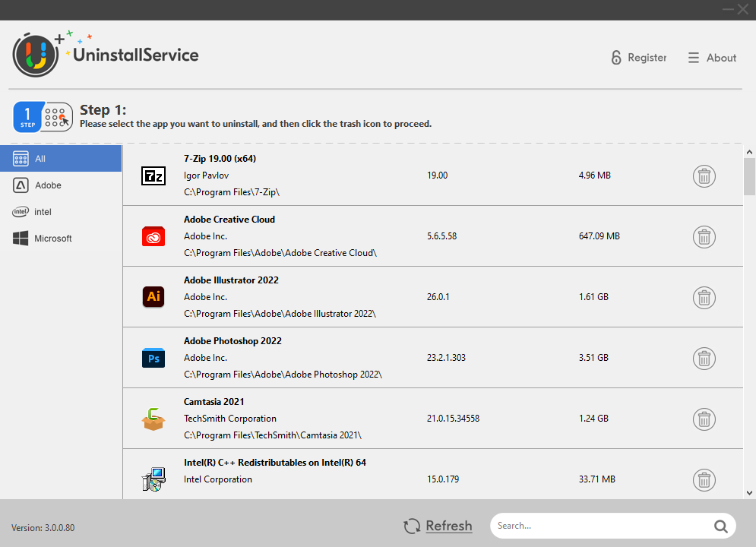756x547 pixels.
Task: Select the 7-Zip app icon
Action: 153,176
